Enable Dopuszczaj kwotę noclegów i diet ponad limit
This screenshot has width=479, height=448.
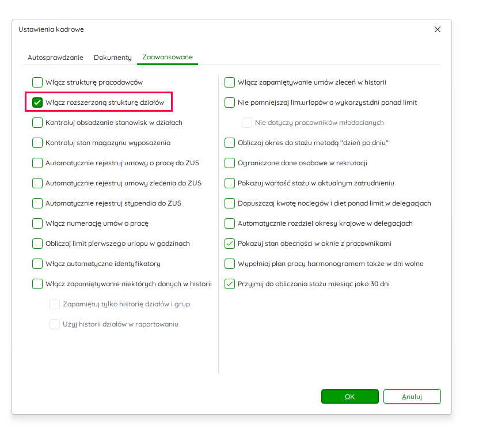coord(230,203)
